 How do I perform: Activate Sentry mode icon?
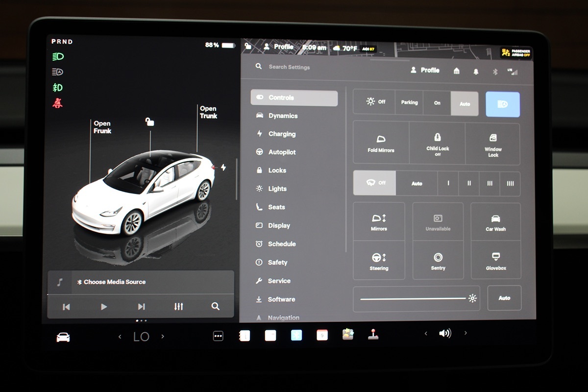point(438,257)
